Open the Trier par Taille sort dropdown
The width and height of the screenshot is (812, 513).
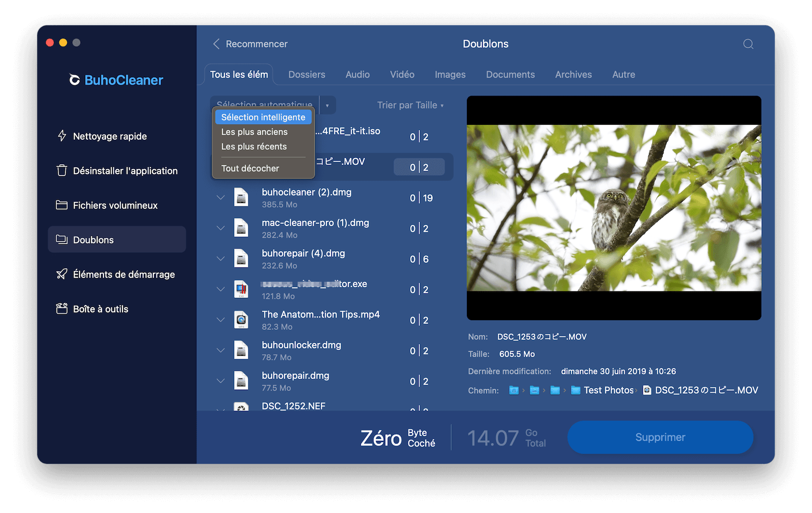(x=410, y=105)
